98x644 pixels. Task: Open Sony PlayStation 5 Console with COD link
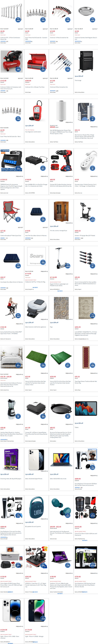pos(86,484)
